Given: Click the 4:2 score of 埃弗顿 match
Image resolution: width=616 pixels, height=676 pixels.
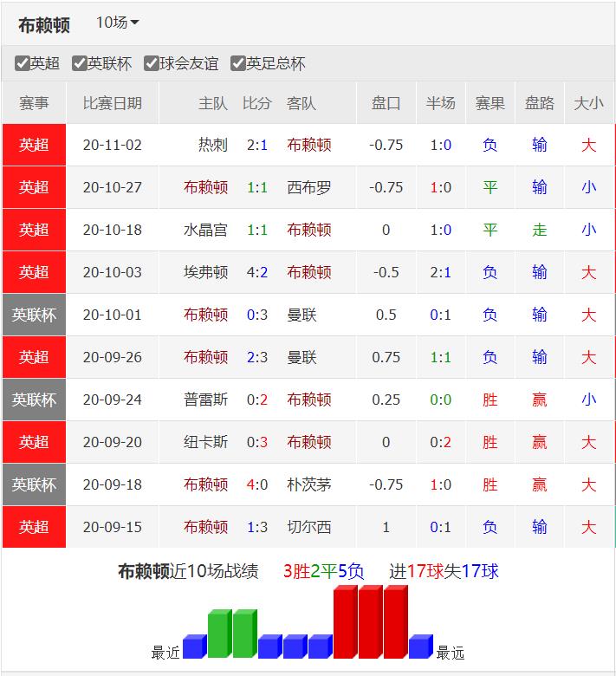Looking at the screenshot, I should point(257,272).
